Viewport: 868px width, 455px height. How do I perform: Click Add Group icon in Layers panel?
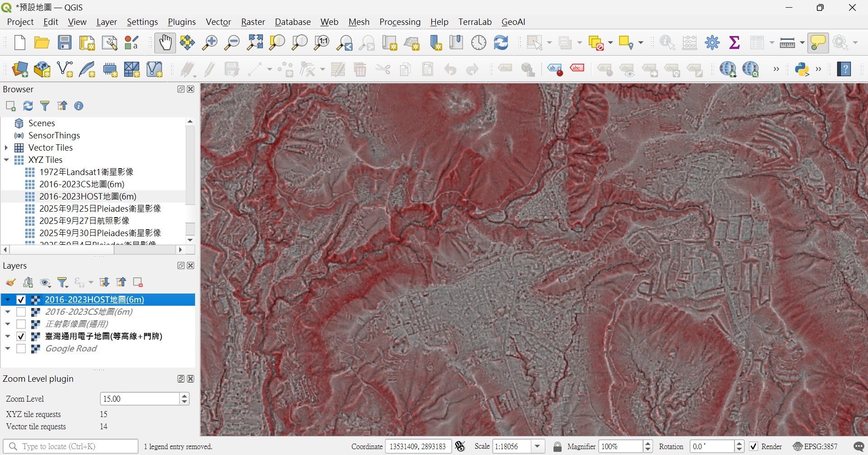tap(28, 283)
